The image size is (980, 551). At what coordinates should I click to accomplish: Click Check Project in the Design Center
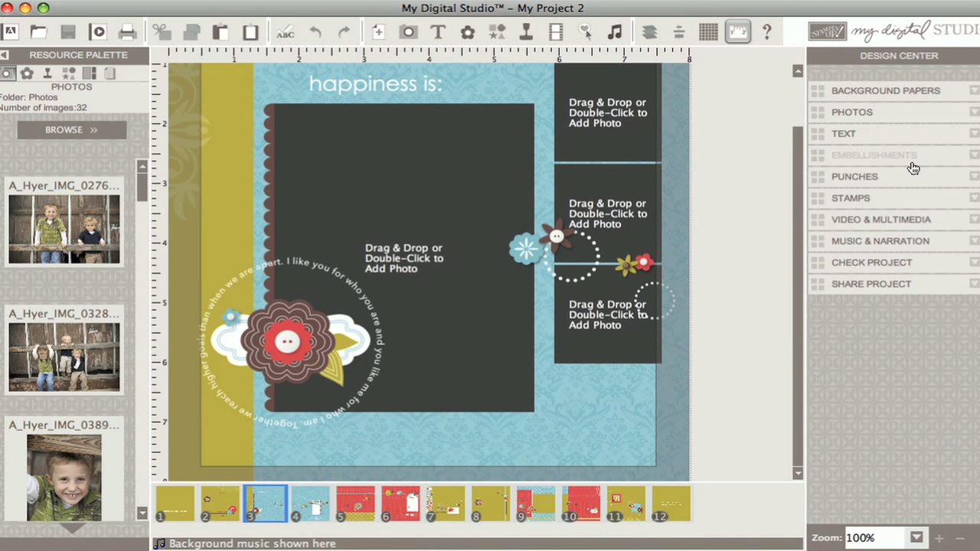871,262
